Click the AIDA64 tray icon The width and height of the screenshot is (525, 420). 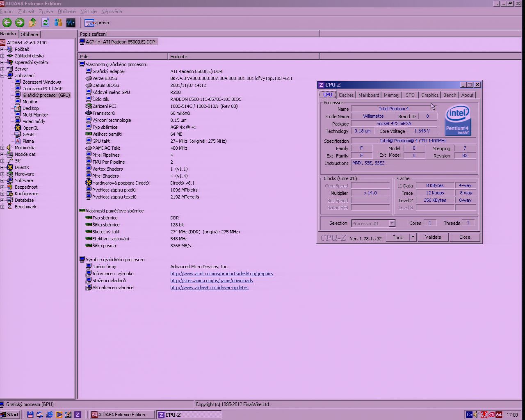click(499, 415)
